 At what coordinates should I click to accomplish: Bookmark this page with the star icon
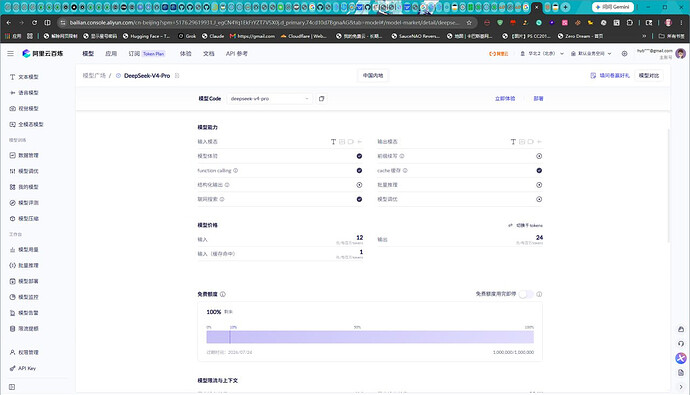click(469, 22)
